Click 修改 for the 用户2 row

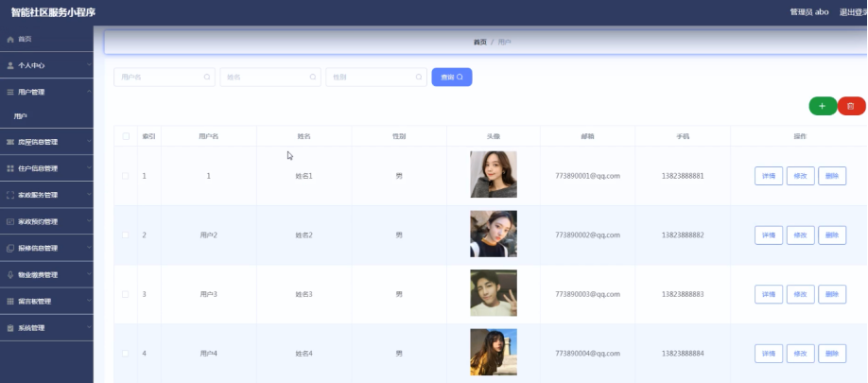pos(801,235)
